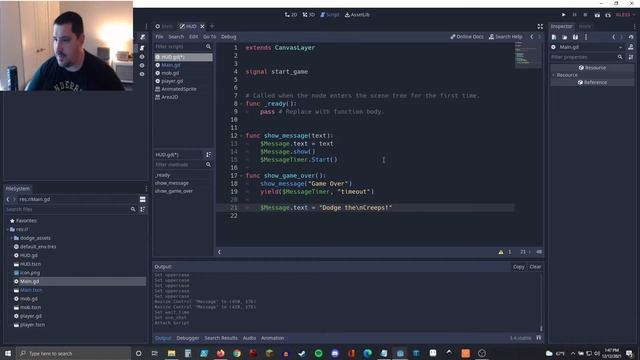Image resolution: width=640 pixels, height=360 pixels.
Task: Open Online Docs
Action: coord(467,37)
